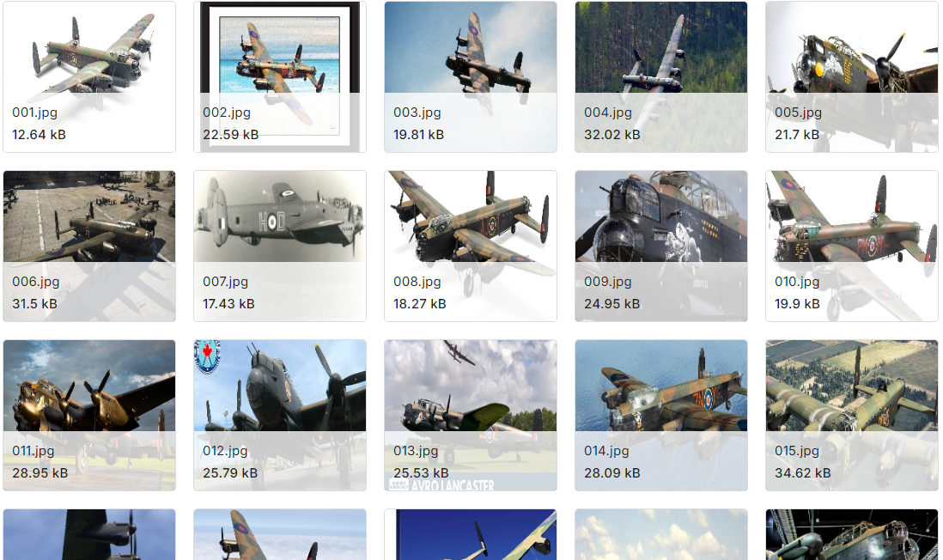
Task: Open the 009.jpg cockpit nose image
Action: point(661,246)
